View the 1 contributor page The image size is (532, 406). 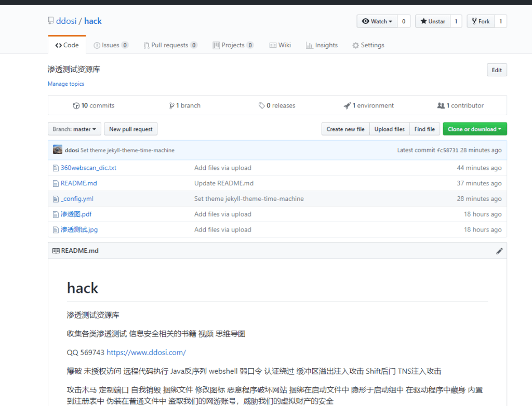[460, 105]
